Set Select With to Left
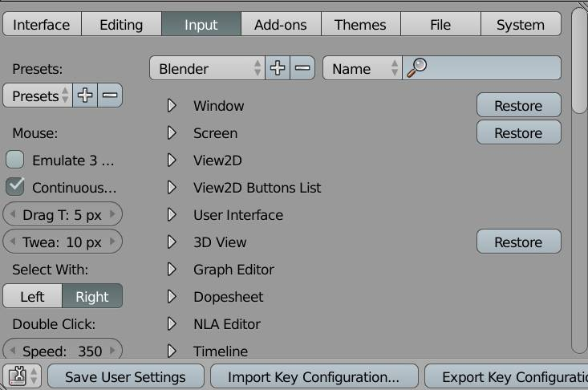The image size is (588, 390). click(32, 296)
